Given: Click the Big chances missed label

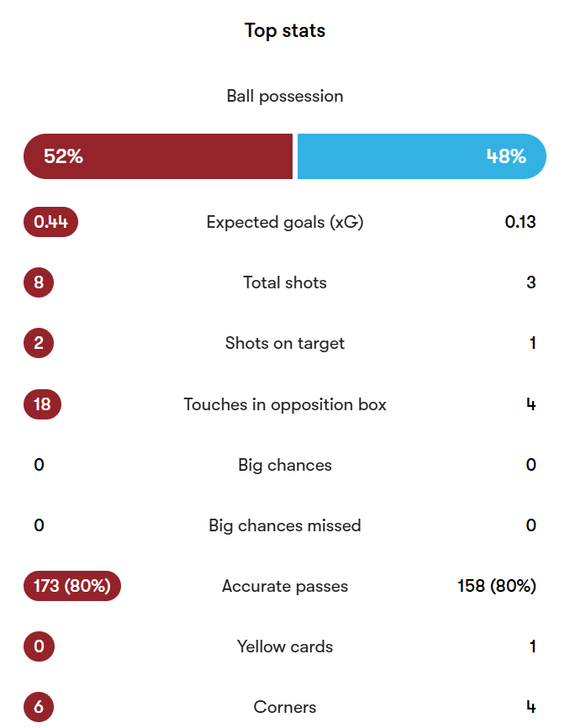Looking at the screenshot, I should pos(285,525).
